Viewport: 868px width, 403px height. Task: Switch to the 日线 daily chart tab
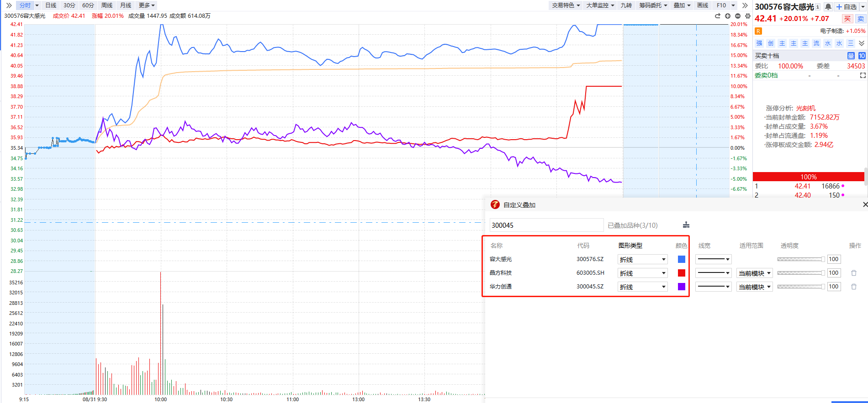[x=51, y=5]
